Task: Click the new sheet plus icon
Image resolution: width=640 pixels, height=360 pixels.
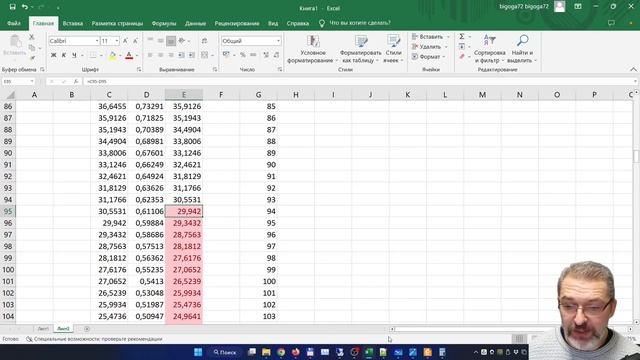Action: [87, 329]
